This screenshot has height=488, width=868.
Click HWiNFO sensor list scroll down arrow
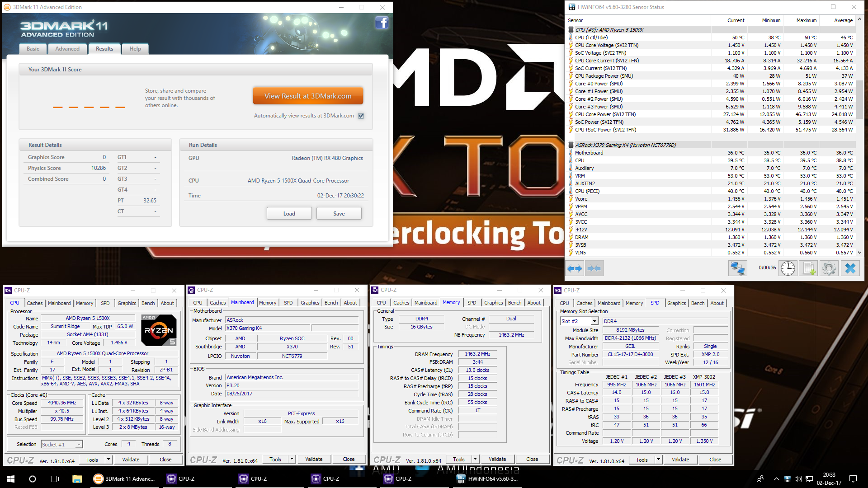pyautogui.click(x=860, y=253)
